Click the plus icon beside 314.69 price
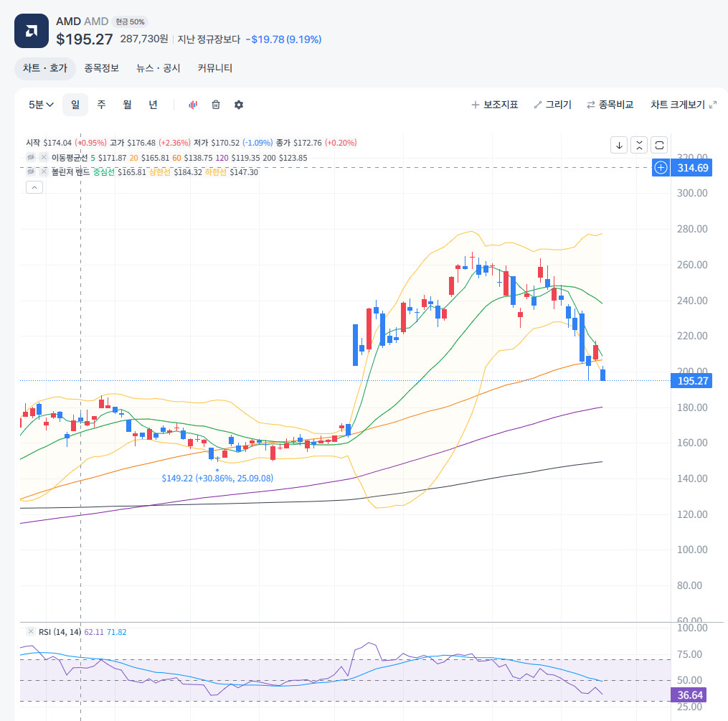This screenshot has height=721, width=728. [x=661, y=168]
